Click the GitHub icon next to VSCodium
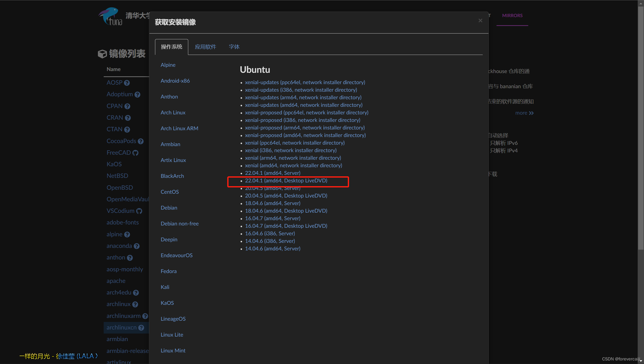 pyautogui.click(x=139, y=211)
